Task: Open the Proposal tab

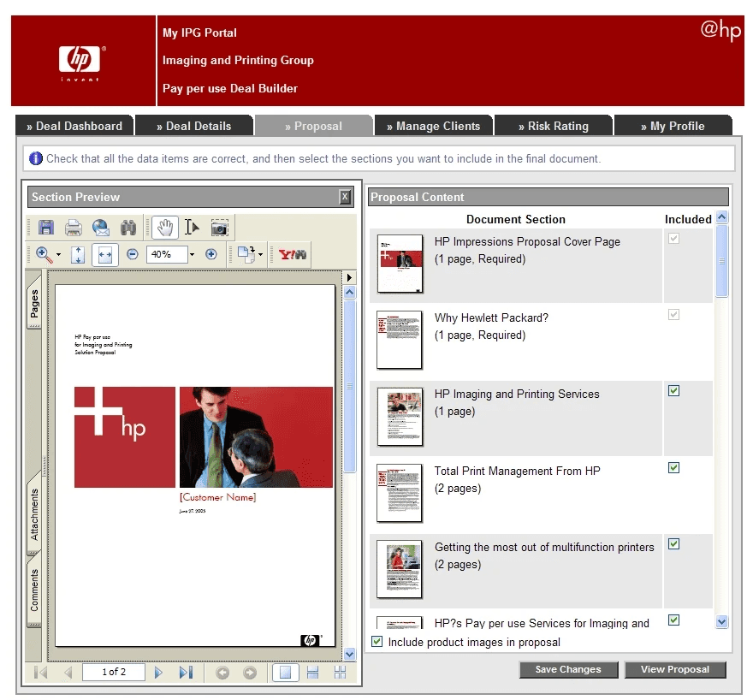Action: 313,126
